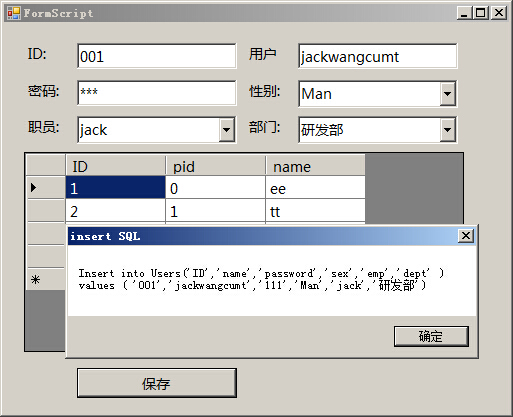
Task: Click the FormScript window icon
Action: click(14, 13)
